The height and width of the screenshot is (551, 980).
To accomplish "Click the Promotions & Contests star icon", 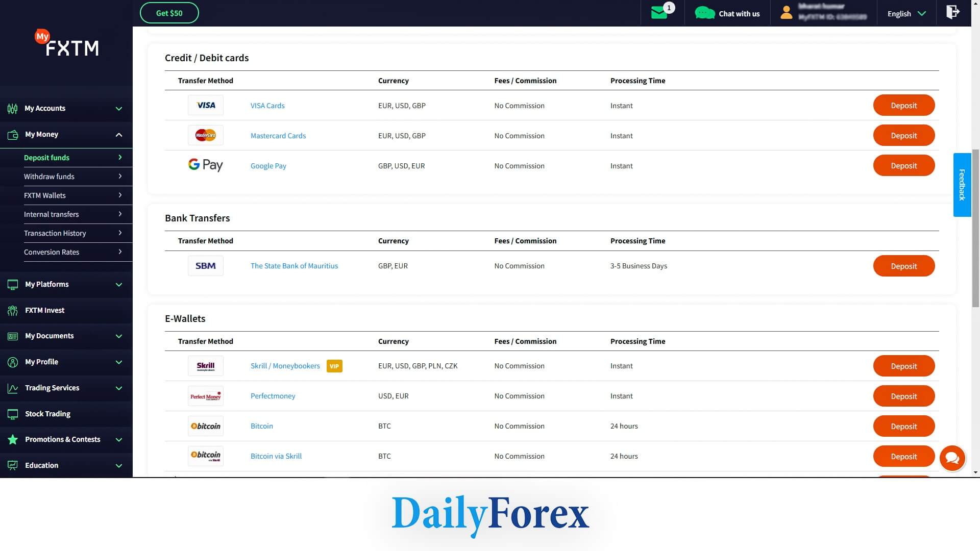I will pos(12,439).
